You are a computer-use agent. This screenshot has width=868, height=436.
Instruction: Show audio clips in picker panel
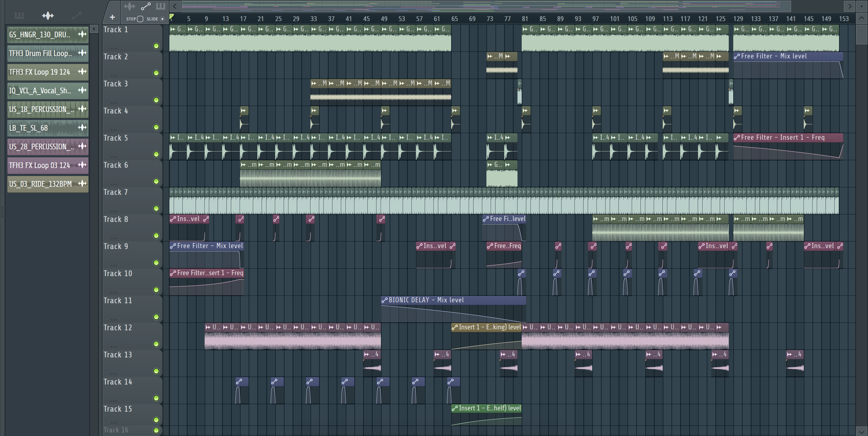coord(48,15)
